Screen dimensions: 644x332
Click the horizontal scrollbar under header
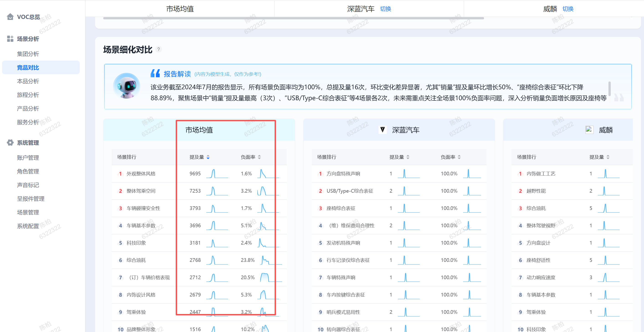pyautogui.click(x=293, y=18)
